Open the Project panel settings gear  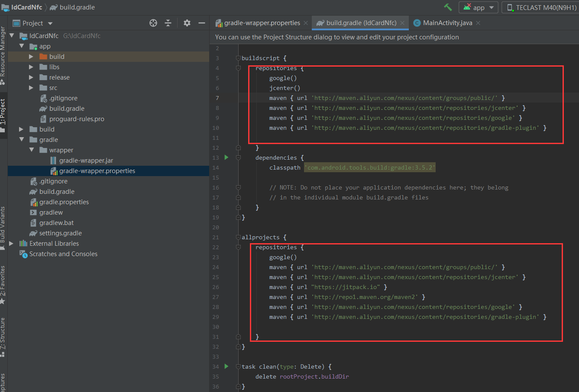(x=187, y=23)
